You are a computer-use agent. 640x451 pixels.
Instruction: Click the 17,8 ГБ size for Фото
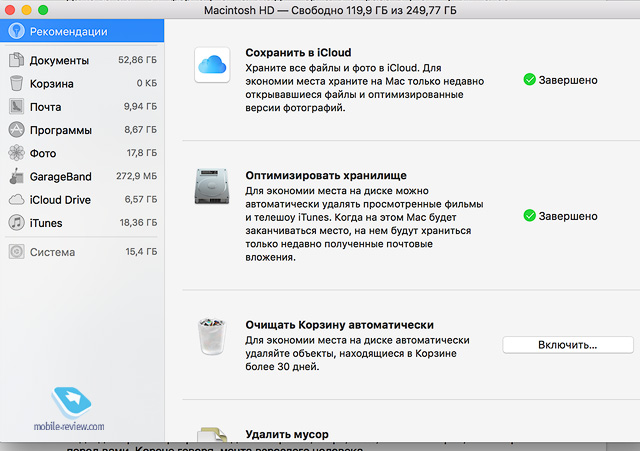142,153
